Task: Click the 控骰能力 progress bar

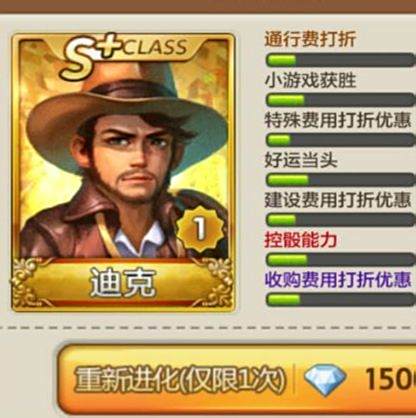Action: (341, 259)
